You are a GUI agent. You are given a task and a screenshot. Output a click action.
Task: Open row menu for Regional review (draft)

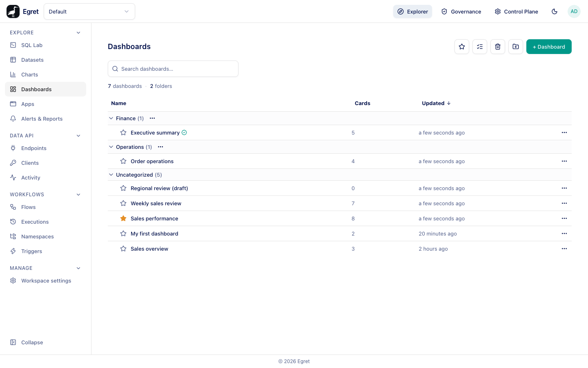564,188
